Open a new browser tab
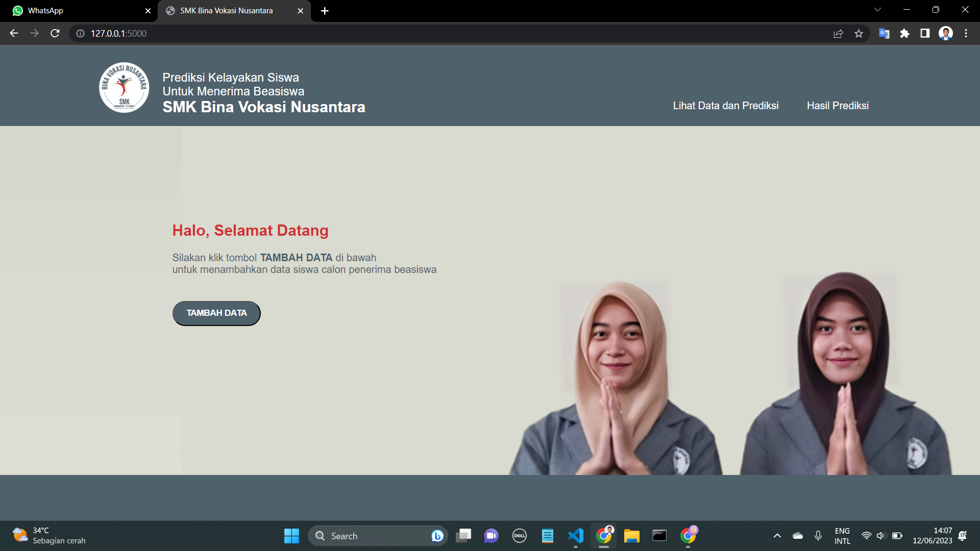 (x=325, y=11)
